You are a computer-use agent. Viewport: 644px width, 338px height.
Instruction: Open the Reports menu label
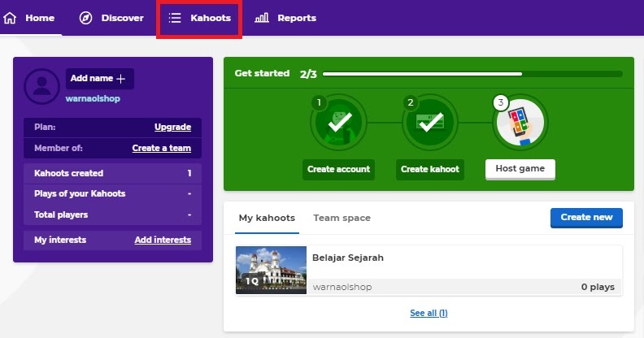point(297,18)
